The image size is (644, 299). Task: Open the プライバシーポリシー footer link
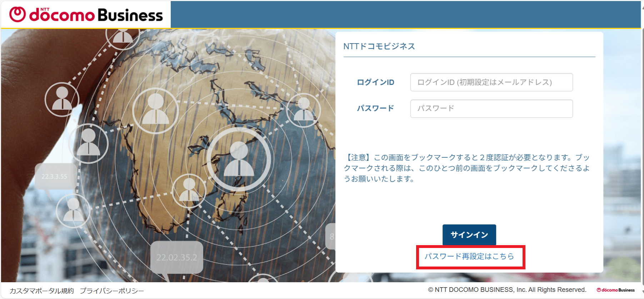coord(112,291)
